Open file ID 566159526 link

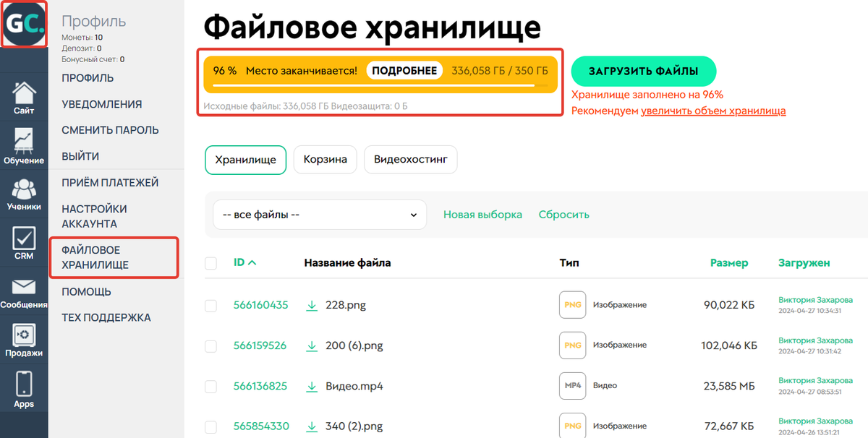pos(260,345)
